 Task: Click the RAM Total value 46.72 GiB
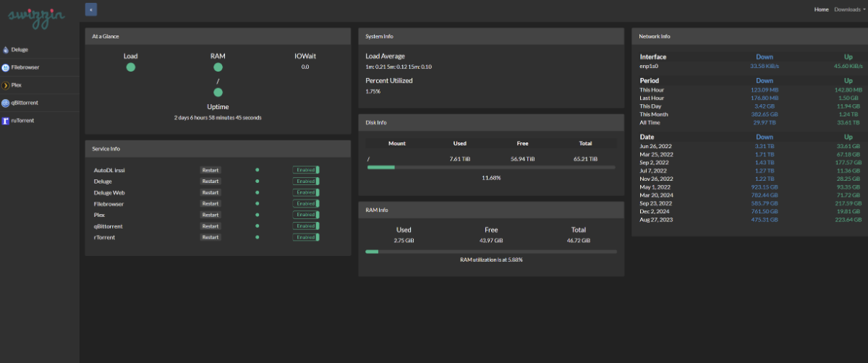click(x=578, y=240)
